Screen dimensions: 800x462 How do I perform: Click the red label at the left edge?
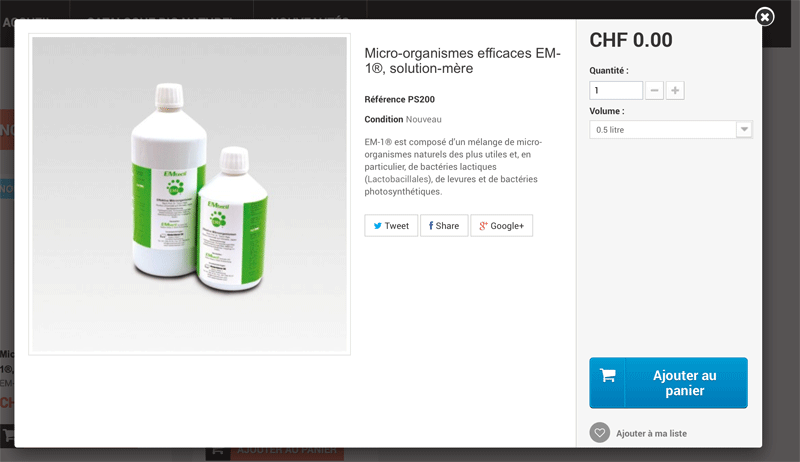[7, 130]
